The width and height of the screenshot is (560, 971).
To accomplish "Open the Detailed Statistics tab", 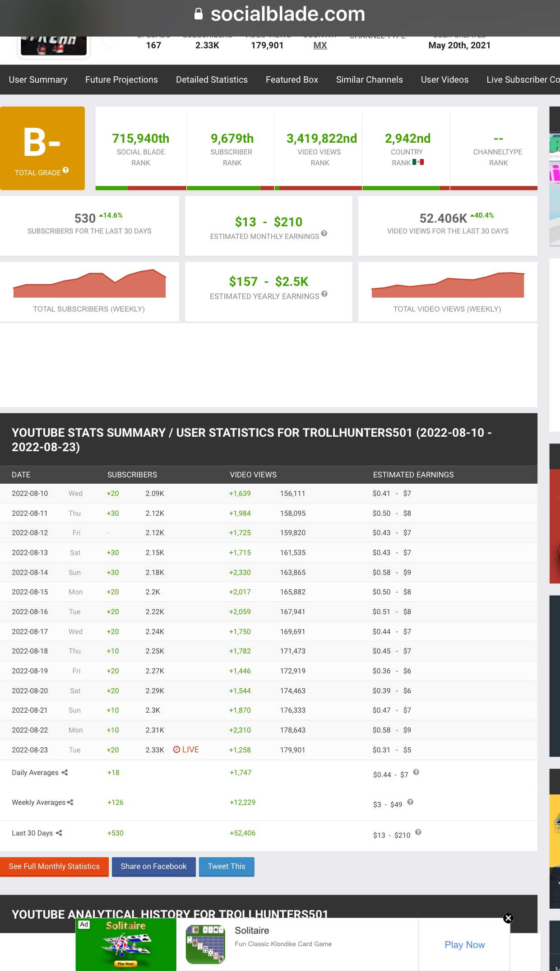I will [212, 80].
